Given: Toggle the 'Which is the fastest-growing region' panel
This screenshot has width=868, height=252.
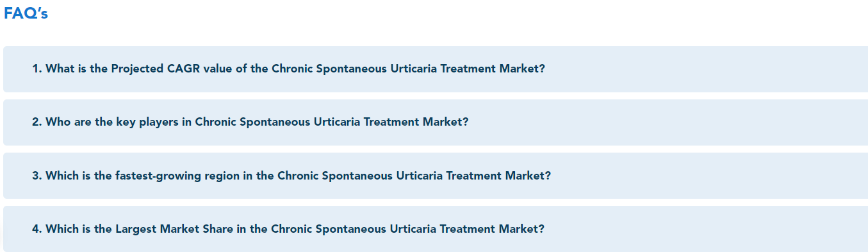Looking at the screenshot, I should point(436,175).
